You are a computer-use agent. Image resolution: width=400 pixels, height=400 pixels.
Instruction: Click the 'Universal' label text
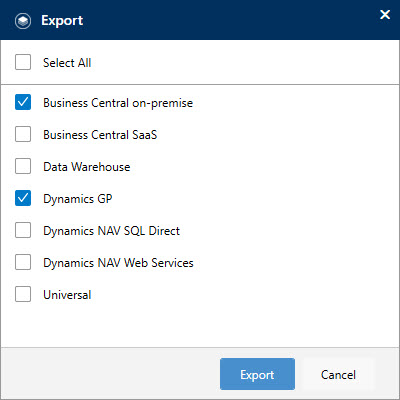pyautogui.click(x=67, y=295)
